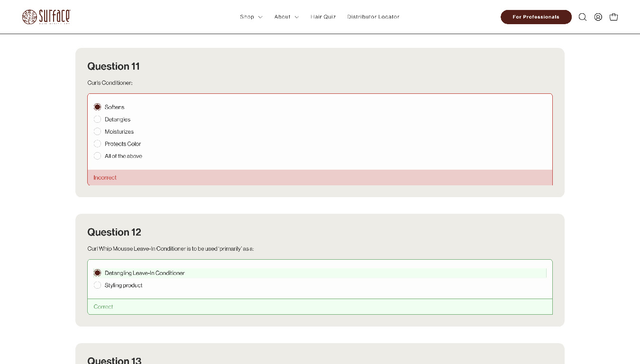Select the Detangles radio option
Image resolution: width=640 pixels, height=364 pixels.
coord(97,119)
